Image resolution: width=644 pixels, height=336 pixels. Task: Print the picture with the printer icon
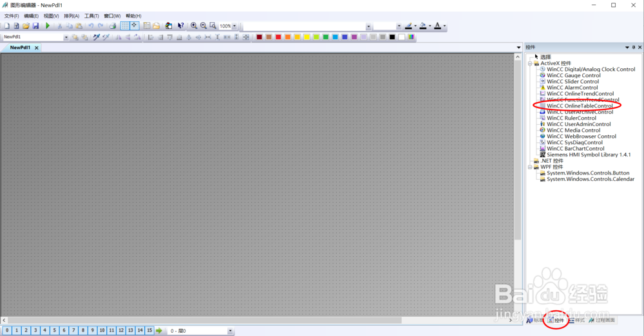pos(113,26)
